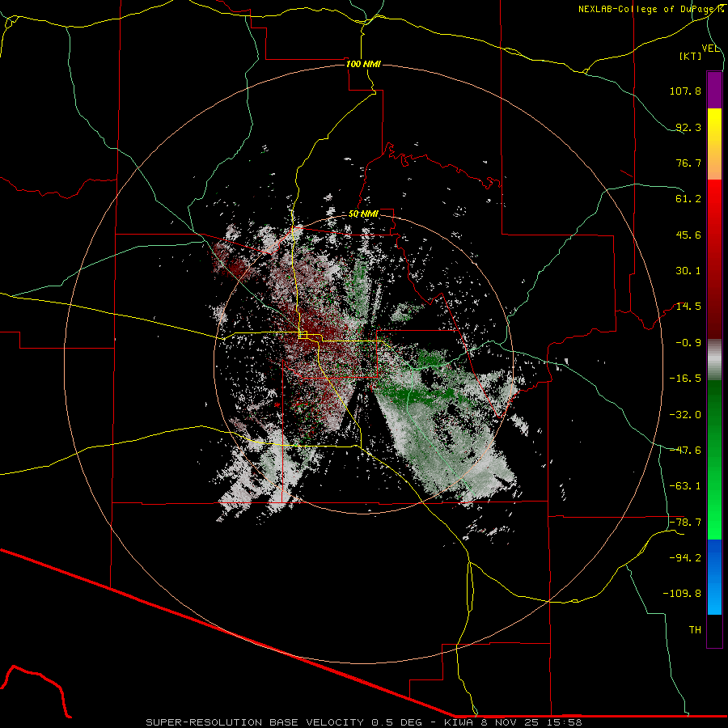Image resolution: width=728 pixels, height=728 pixels.
Task: Click the 45.6 value on the velocity scale
Action: 688,235
